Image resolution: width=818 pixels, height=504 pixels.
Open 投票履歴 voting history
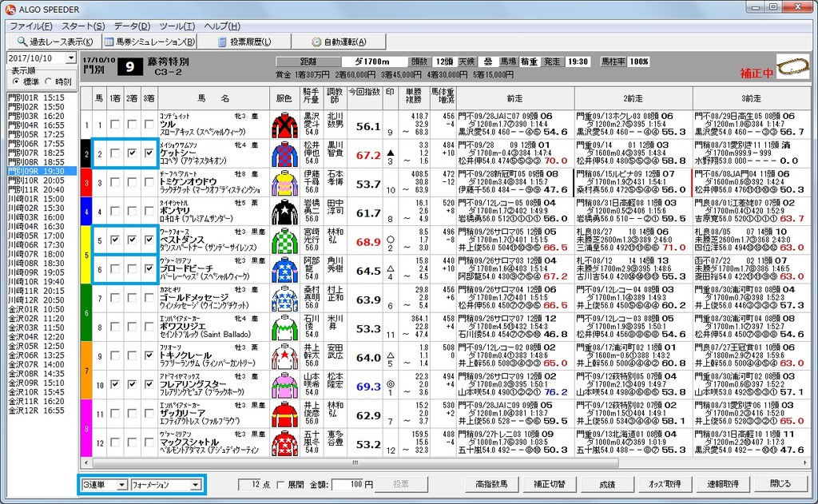[x=244, y=42]
